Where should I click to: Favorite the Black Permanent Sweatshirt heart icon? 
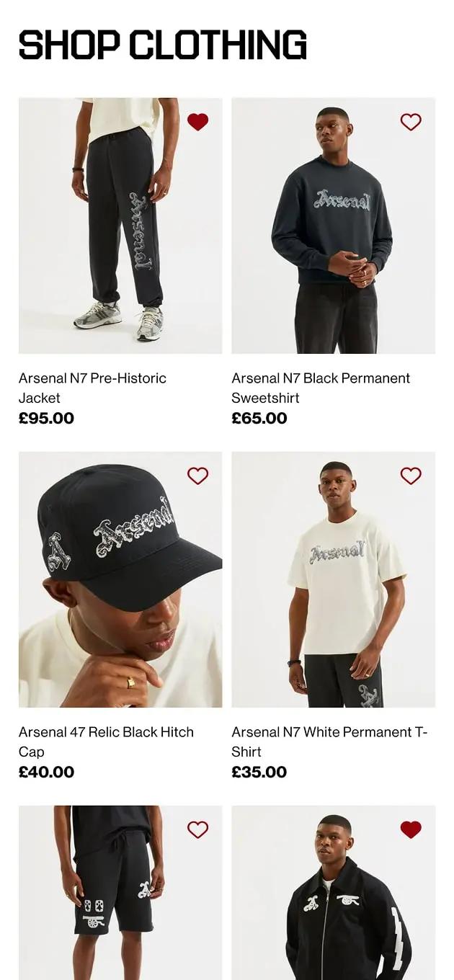point(411,122)
